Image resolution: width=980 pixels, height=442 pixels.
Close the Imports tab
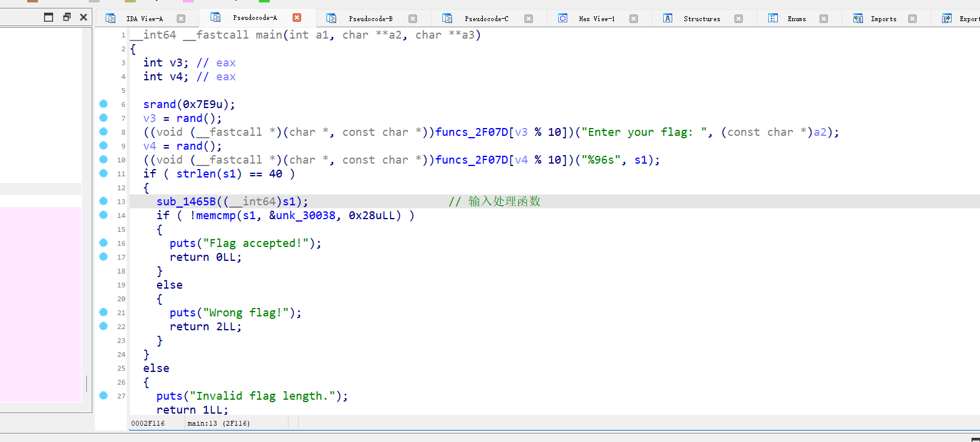(912, 19)
